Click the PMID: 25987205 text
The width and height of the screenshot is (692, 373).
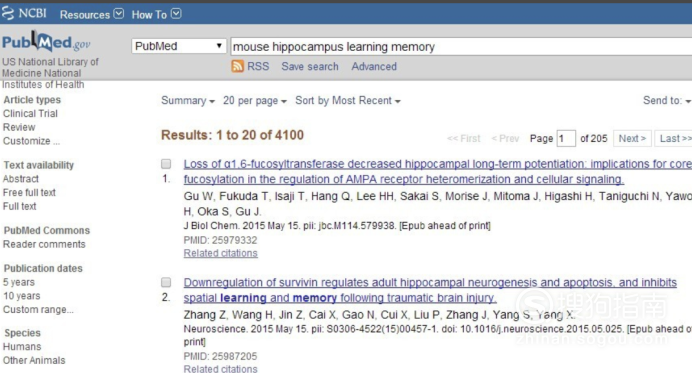click(220, 356)
